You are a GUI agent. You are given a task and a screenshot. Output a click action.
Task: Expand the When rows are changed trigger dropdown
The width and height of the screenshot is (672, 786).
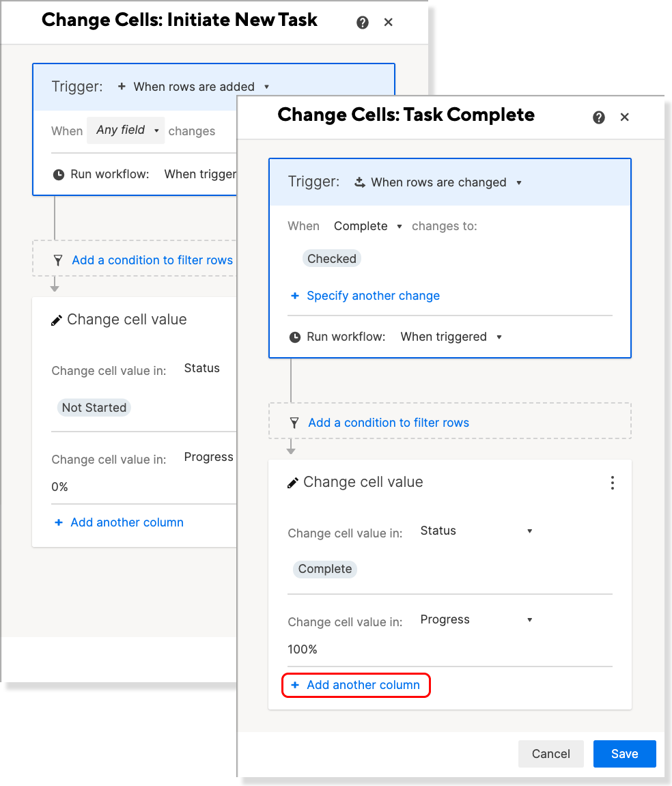tap(438, 182)
